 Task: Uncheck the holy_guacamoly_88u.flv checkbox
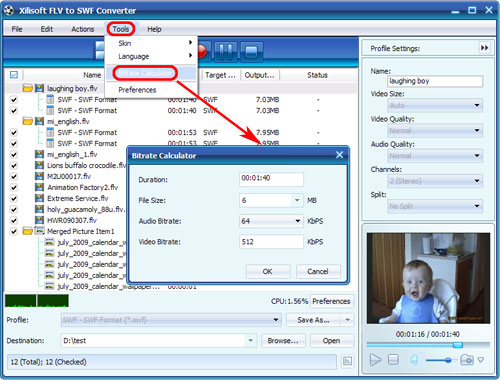click(14, 210)
